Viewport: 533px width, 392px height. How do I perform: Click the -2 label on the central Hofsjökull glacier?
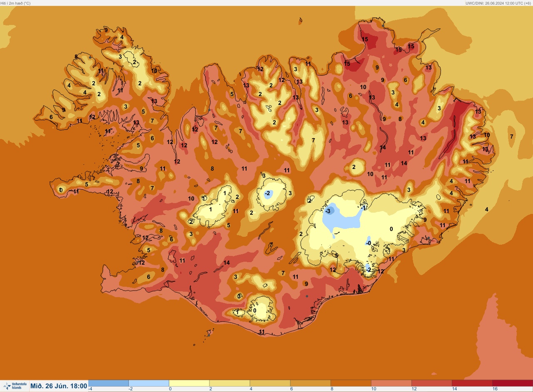[267, 194]
